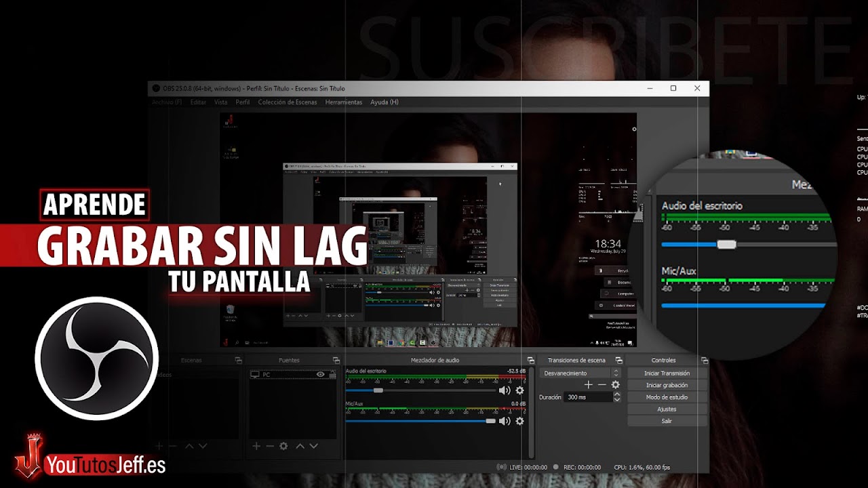Undock the Escenas panel
This screenshot has width=868, height=488.
click(x=238, y=361)
